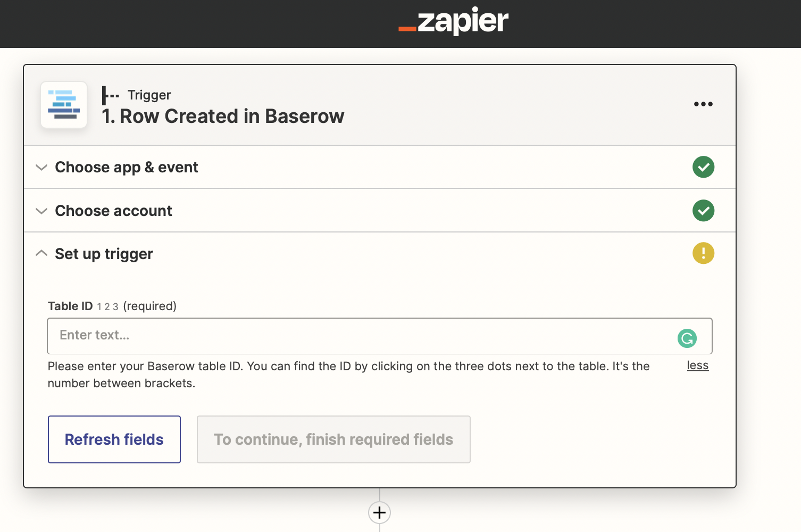
Task: Click the Trigger step-type icon
Action: click(111, 95)
